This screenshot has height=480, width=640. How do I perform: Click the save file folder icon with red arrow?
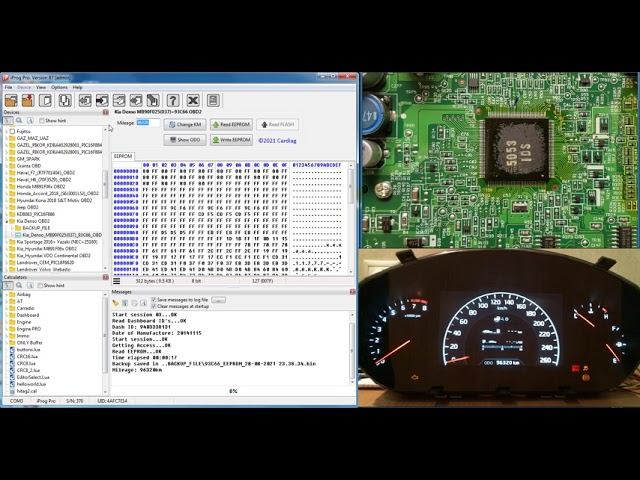(x=28, y=100)
